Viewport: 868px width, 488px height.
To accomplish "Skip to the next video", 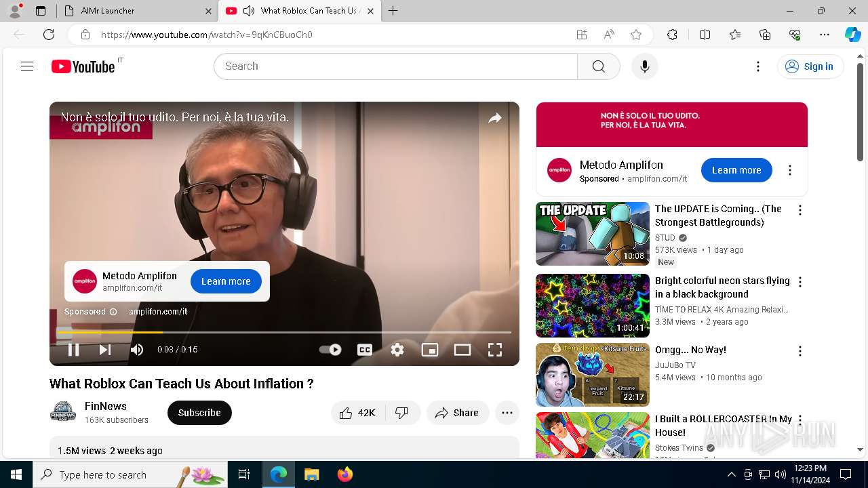I will coord(104,350).
